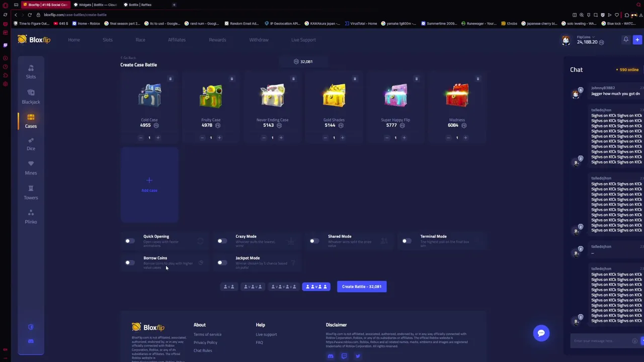The width and height of the screenshot is (644, 362).
Task: Open Race in top navigation
Action: (140, 40)
